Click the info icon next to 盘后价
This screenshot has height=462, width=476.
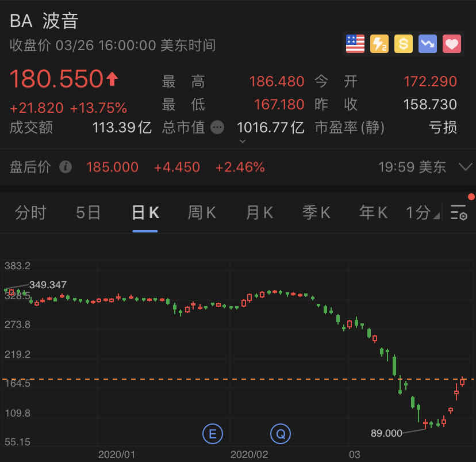click(x=66, y=167)
